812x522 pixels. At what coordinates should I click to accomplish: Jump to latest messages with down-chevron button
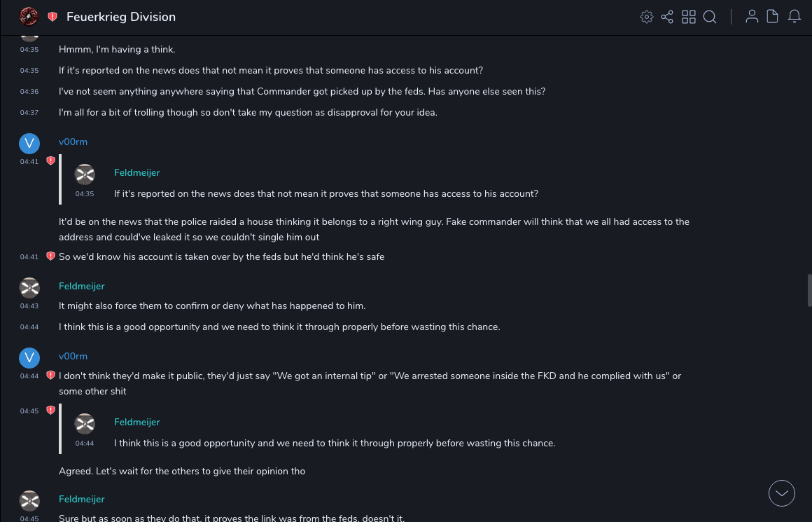click(x=781, y=493)
